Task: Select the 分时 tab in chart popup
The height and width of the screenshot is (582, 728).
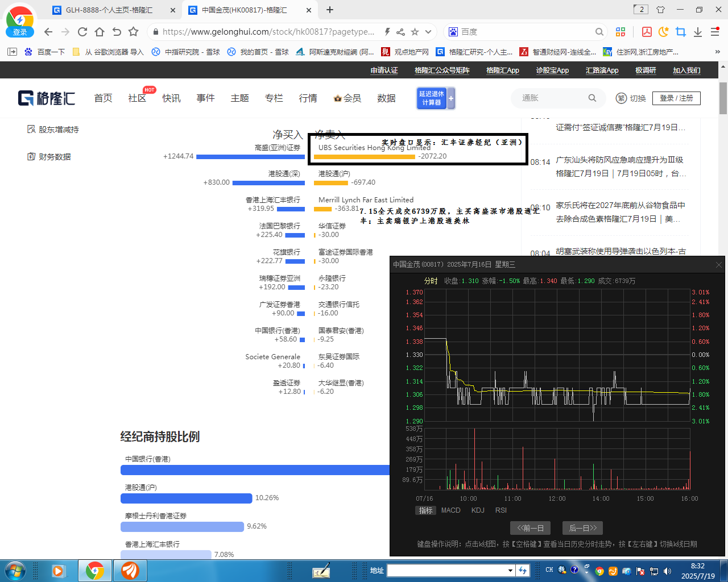Action: (431, 281)
